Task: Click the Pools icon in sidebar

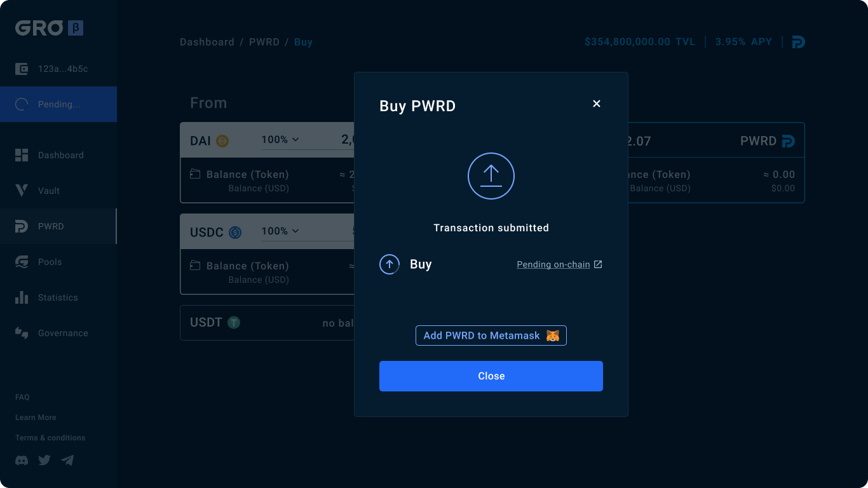Action: [x=22, y=262]
